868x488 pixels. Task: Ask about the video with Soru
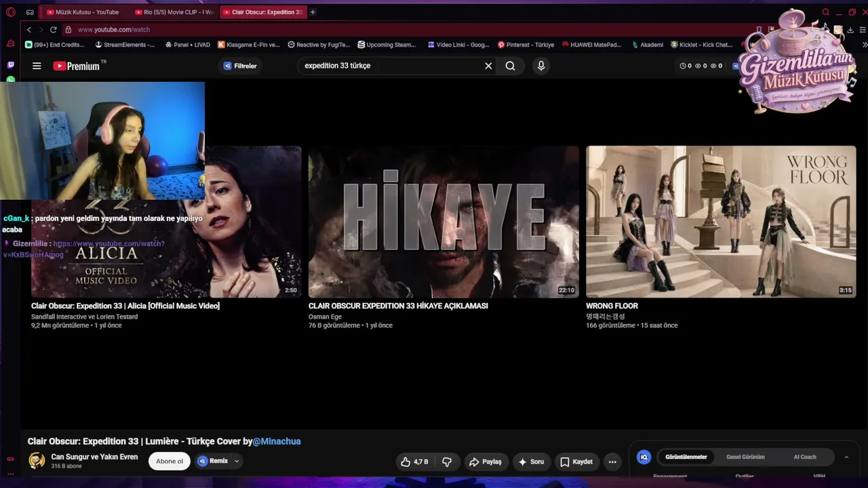click(531, 462)
